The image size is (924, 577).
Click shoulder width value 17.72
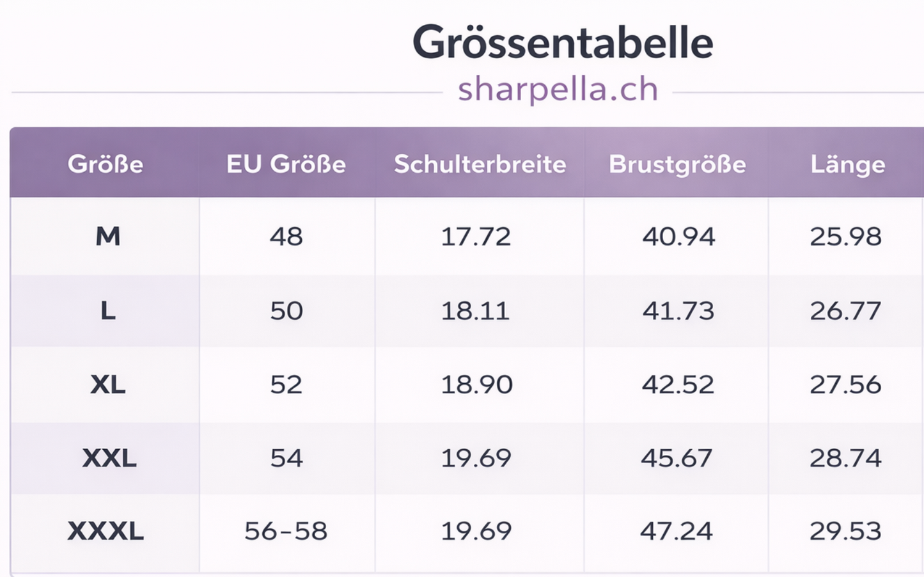(476, 237)
